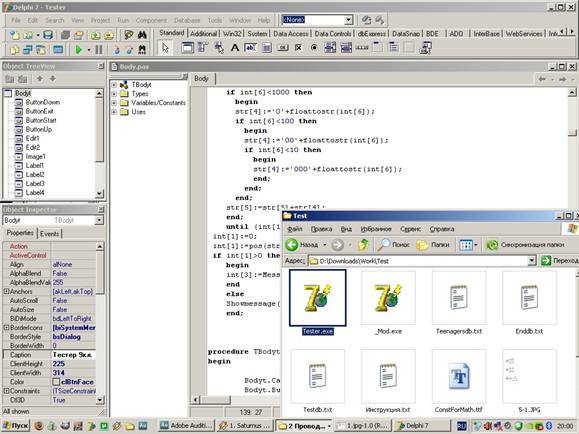Open the Сервис menu in Test window
This screenshot has height=434, width=579.
(x=410, y=229)
